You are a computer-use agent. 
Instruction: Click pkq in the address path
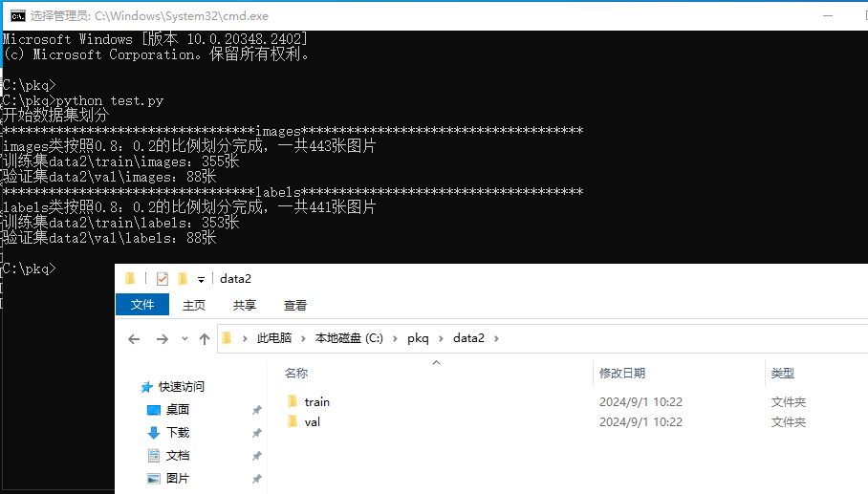coord(418,338)
